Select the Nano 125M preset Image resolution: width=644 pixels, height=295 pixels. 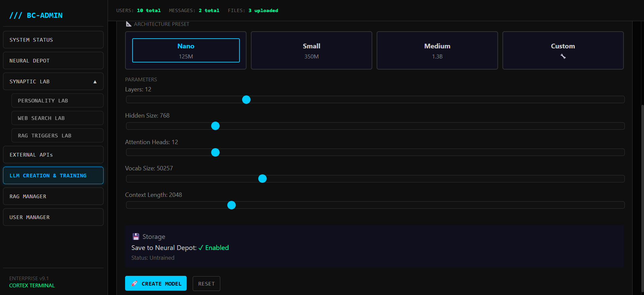tap(186, 50)
